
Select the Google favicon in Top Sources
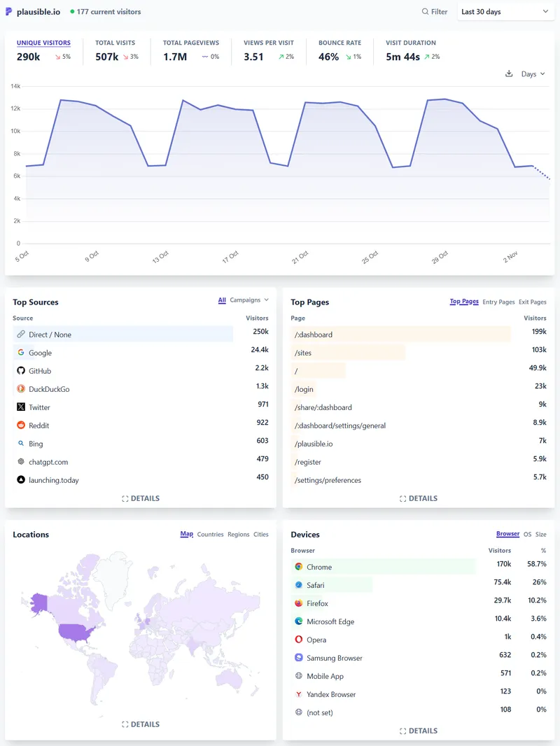[x=21, y=353]
